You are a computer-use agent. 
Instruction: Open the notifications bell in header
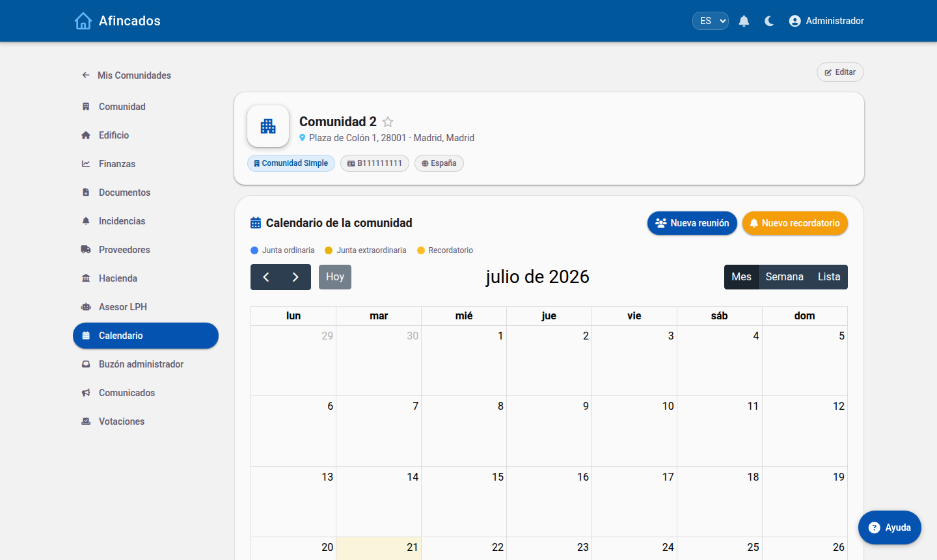click(x=744, y=21)
